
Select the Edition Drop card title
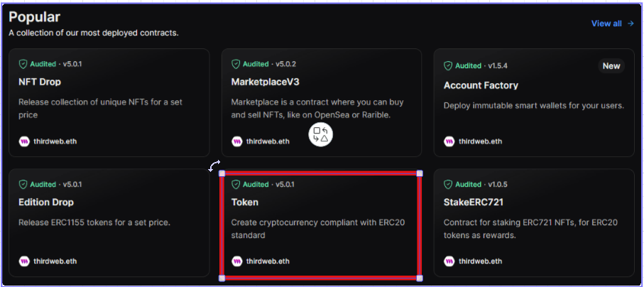[x=46, y=202]
